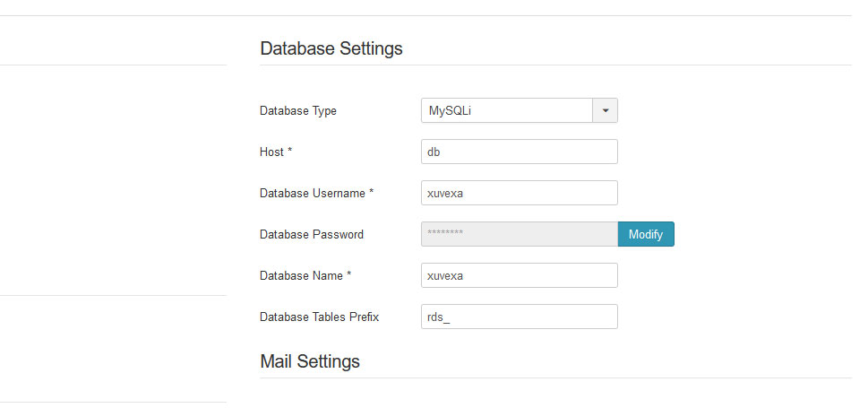Click the Database Type label
Viewport: 868px width, 408px height.
(x=298, y=111)
